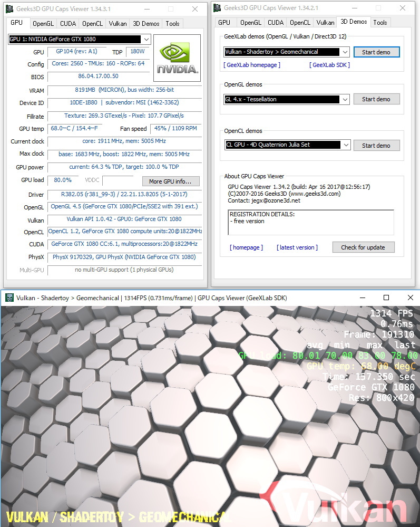Click the PhysX 9170329 field
The width and height of the screenshot is (420, 527).
pyautogui.click(x=124, y=257)
